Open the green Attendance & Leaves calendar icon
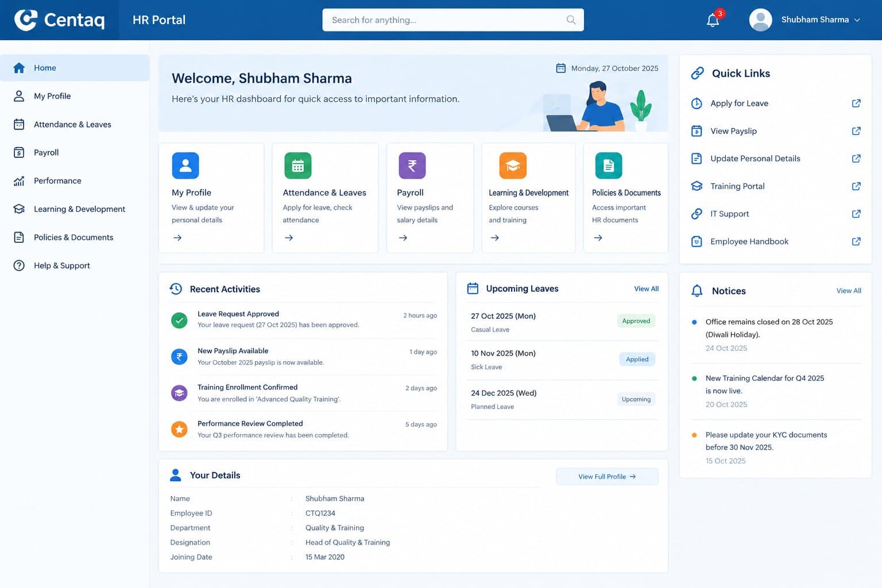This screenshot has height=588, width=882. (x=298, y=166)
